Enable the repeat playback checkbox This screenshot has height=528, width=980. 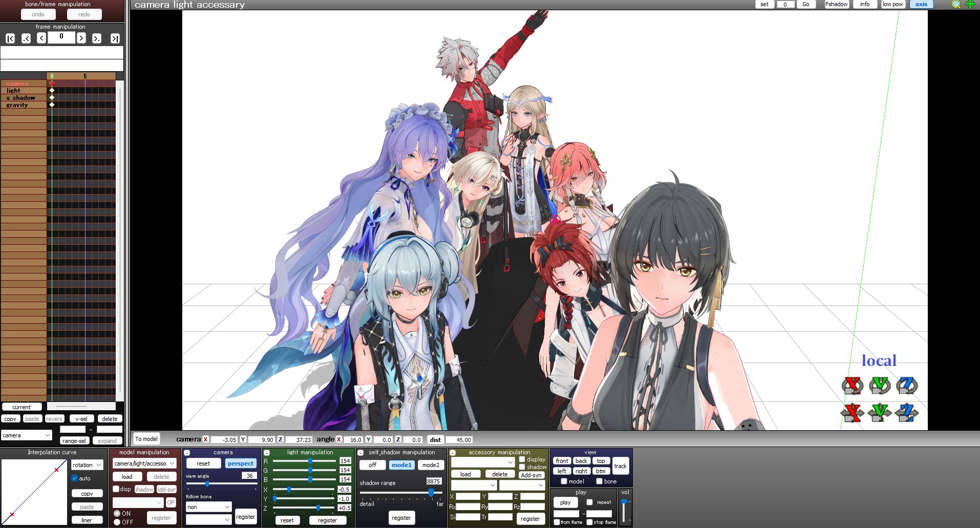(x=589, y=502)
